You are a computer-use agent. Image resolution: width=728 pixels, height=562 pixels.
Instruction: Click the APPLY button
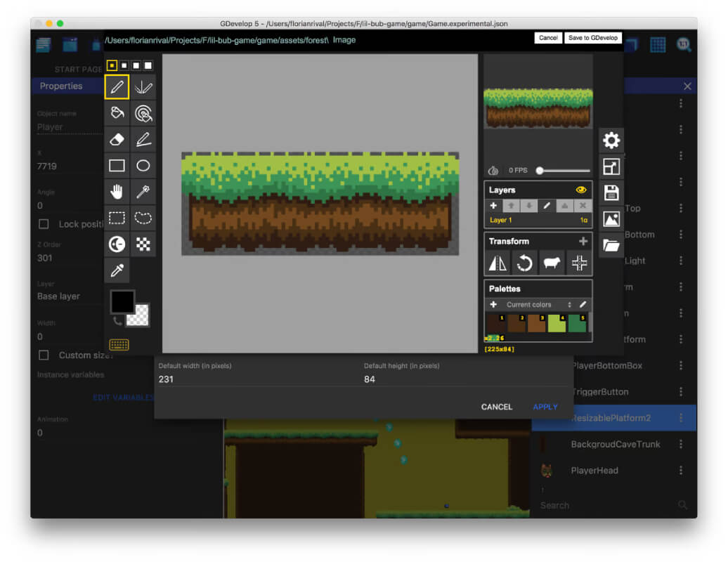click(545, 407)
